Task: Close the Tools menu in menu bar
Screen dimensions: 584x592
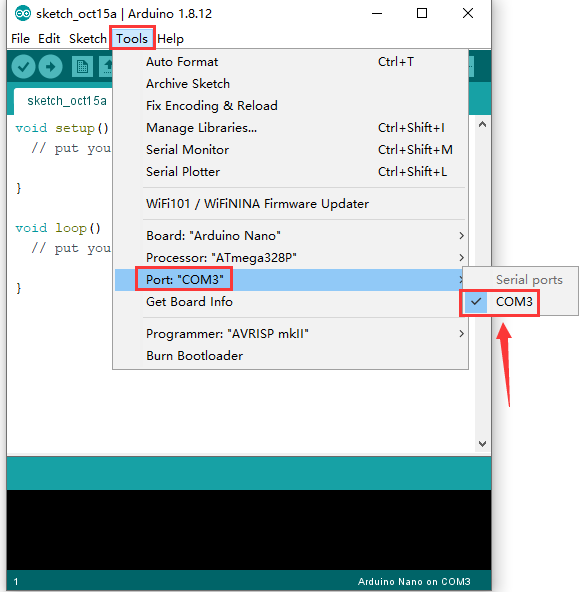Action: point(132,39)
